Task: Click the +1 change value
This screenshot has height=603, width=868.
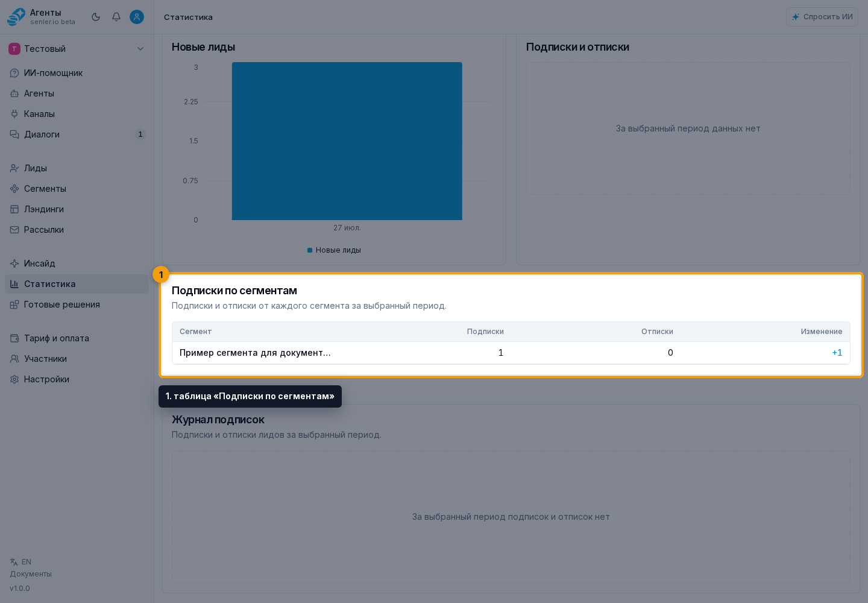Action: (x=837, y=353)
